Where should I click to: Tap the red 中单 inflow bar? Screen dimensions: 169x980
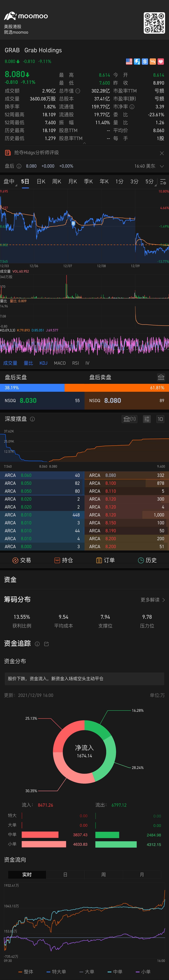(40, 835)
